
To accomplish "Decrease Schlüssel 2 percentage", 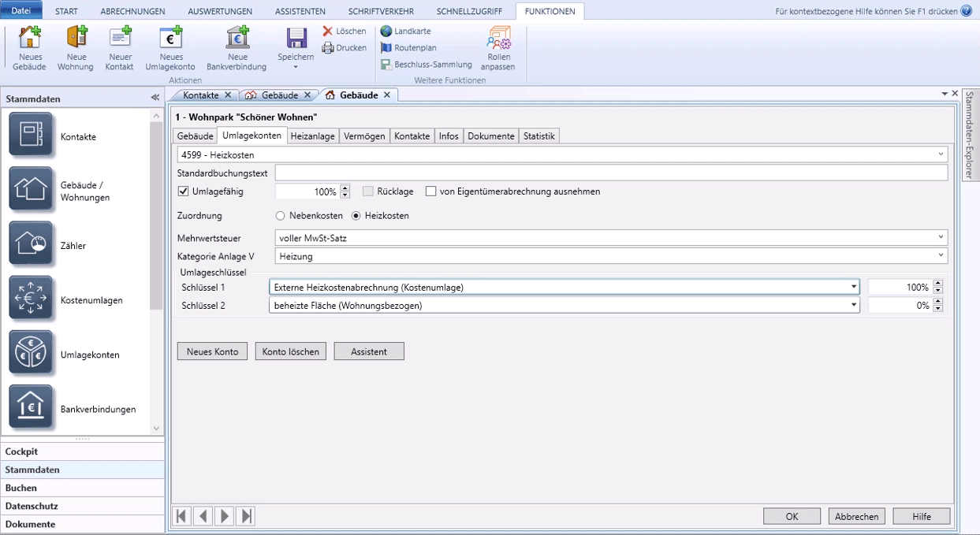I will (x=937, y=309).
